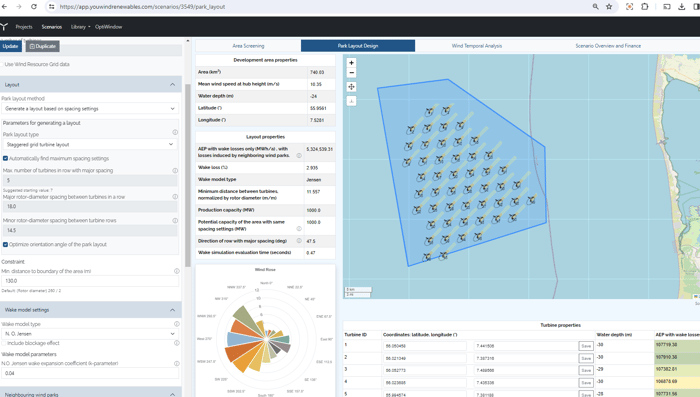Open the Library dropdown menu
700x397 pixels.
point(80,27)
